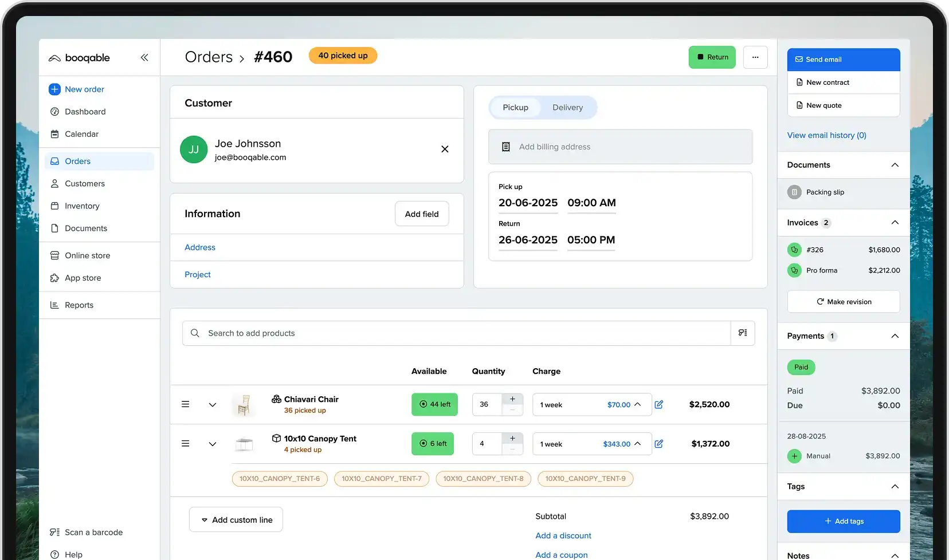
Task: Open the Packing slip document
Action: pos(825,192)
